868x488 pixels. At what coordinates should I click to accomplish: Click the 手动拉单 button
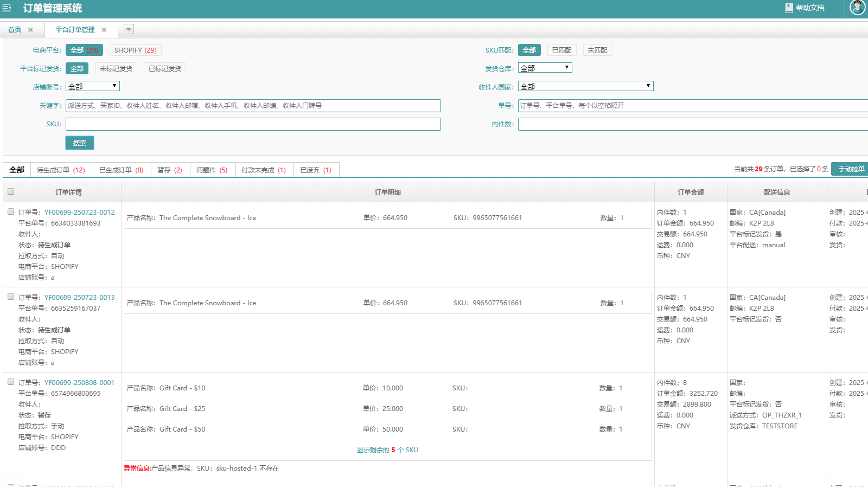point(851,169)
